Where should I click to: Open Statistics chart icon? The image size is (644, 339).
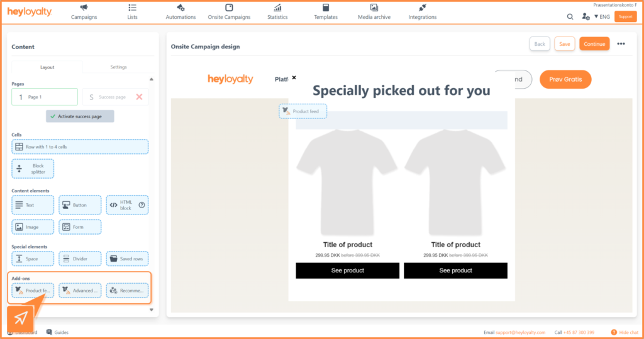pos(277,8)
